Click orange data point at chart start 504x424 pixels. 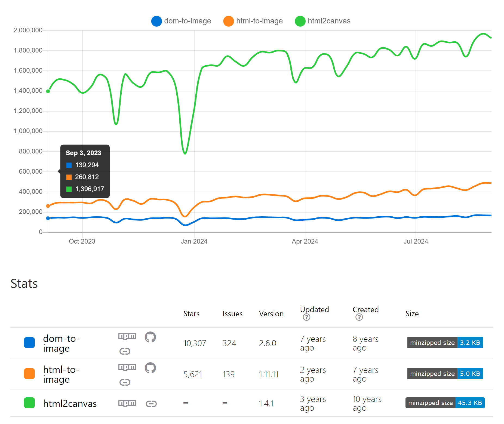48,206
